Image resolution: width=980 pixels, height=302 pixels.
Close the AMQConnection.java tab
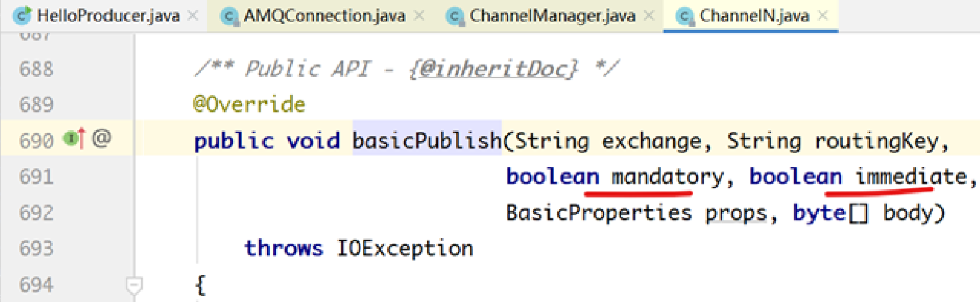click(x=419, y=15)
